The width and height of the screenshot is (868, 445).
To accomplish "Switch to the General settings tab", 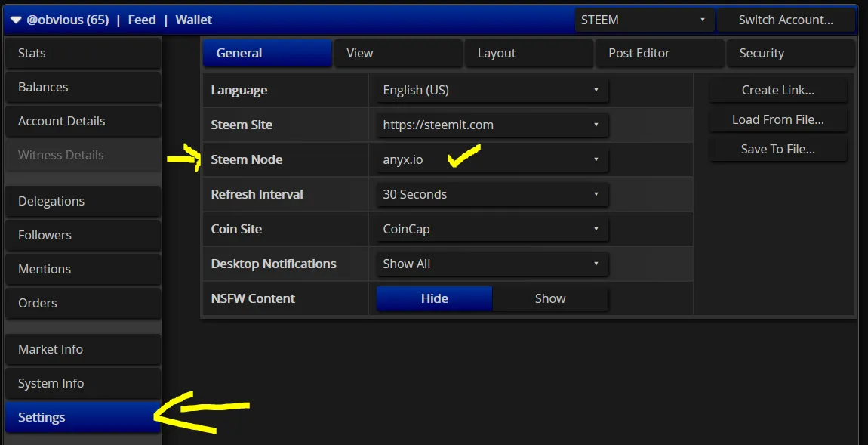I will click(x=267, y=53).
